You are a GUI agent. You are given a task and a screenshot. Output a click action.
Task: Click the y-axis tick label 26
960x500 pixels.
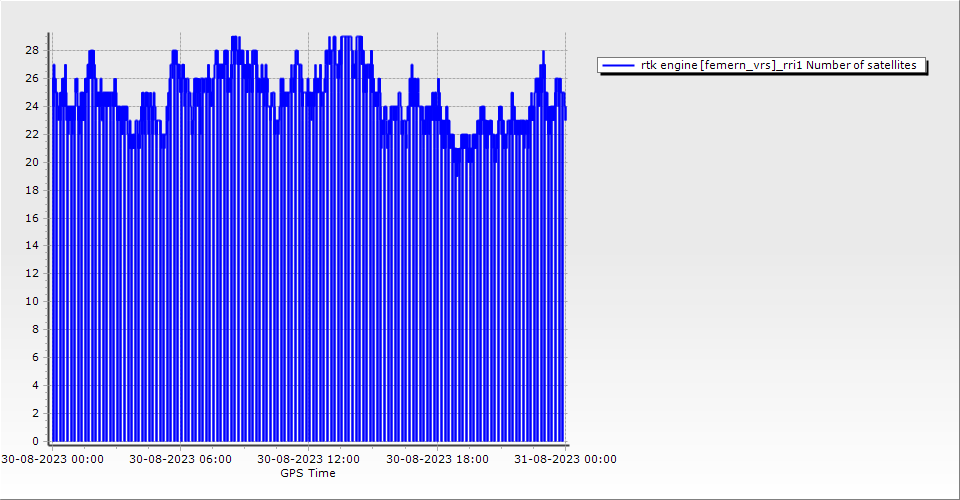(32, 78)
